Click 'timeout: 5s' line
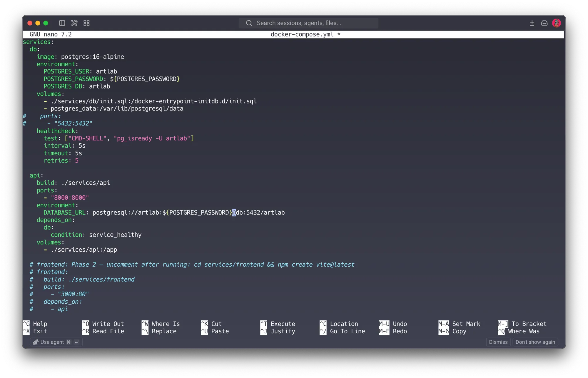 coord(63,153)
